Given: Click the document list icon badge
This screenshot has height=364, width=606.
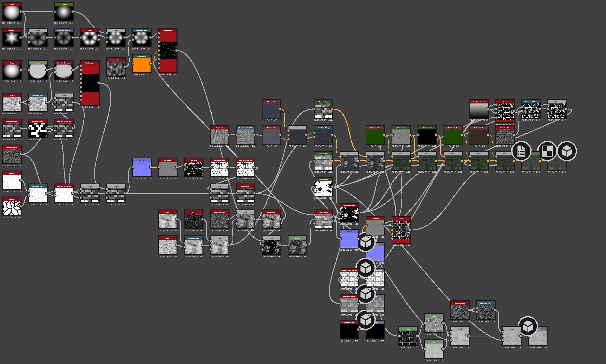Looking at the screenshot, I should point(521,151).
